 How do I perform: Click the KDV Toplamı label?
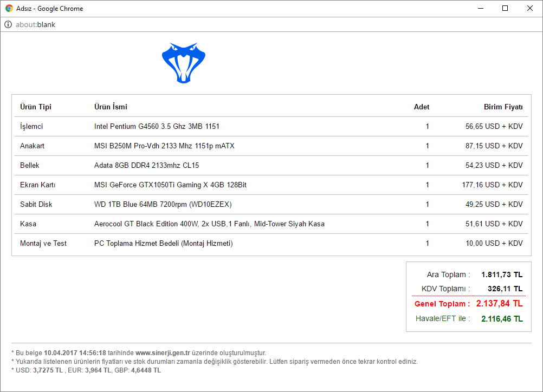[x=445, y=289]
